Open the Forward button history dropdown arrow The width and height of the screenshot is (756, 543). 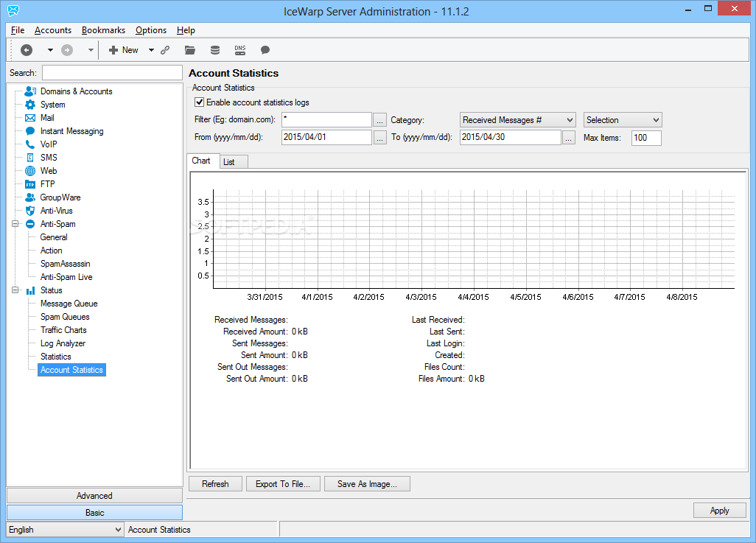point(91,50)
